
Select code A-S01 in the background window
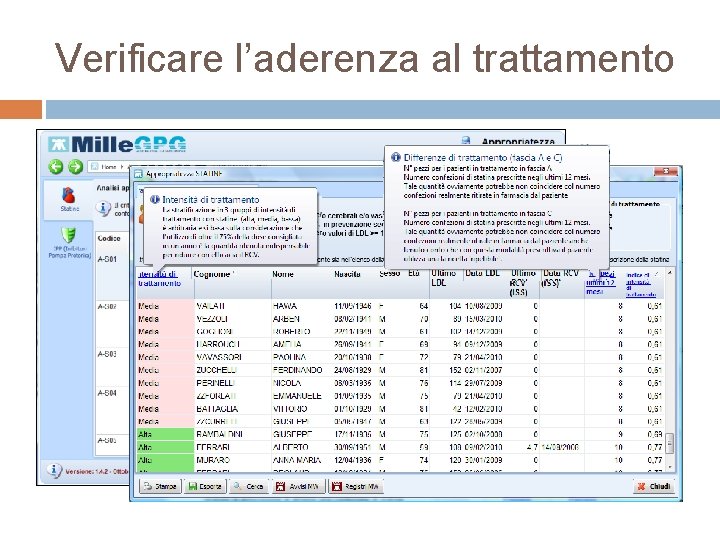[x=107, y=259]
